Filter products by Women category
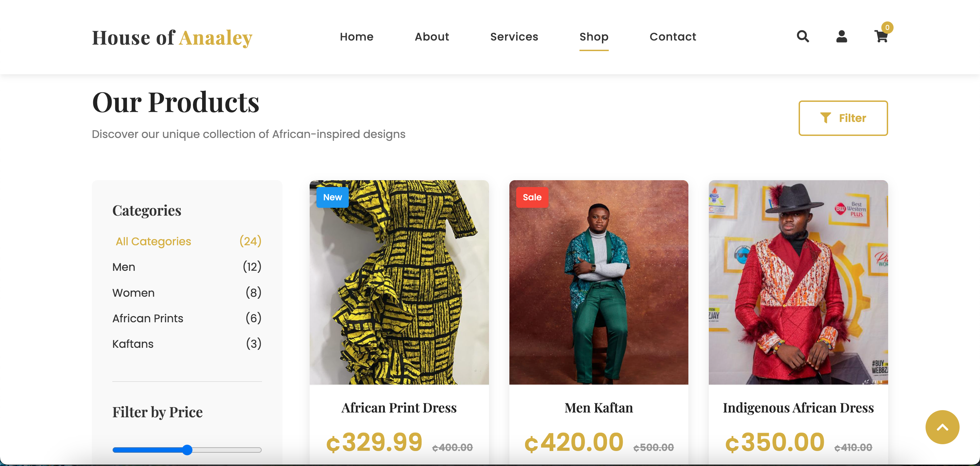This screenshot has height=466, width=980. coord(133,293)
